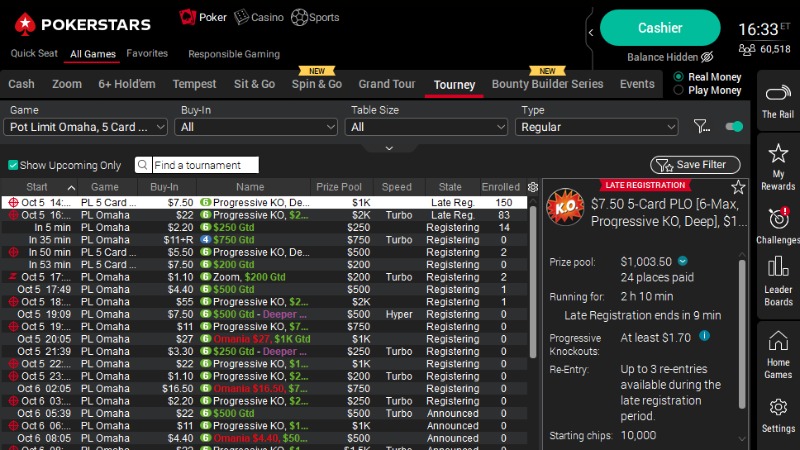Viewport: 800px width, 450px height.
Task: Switch to the Sit & Go tab
Action: pyautogui.click(x=254, y=85)
